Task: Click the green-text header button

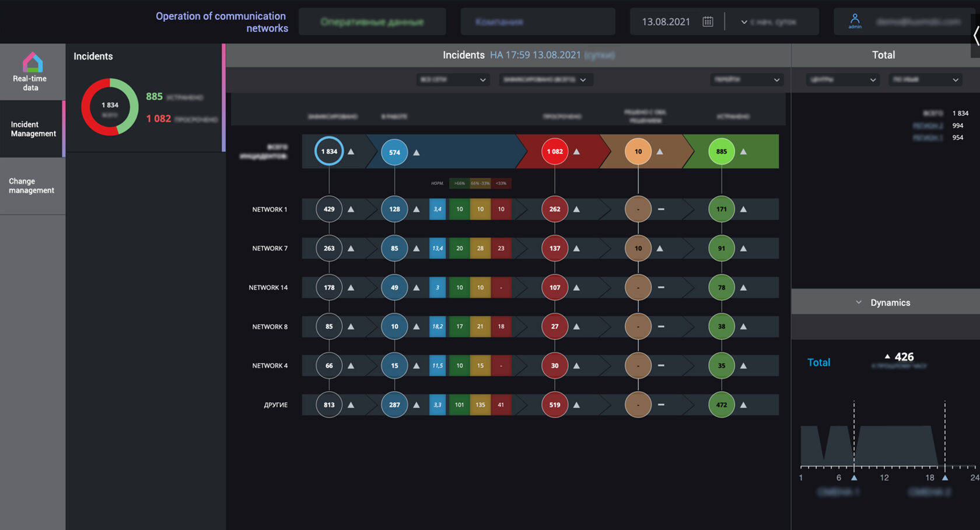Action: [x=372, y=22]
